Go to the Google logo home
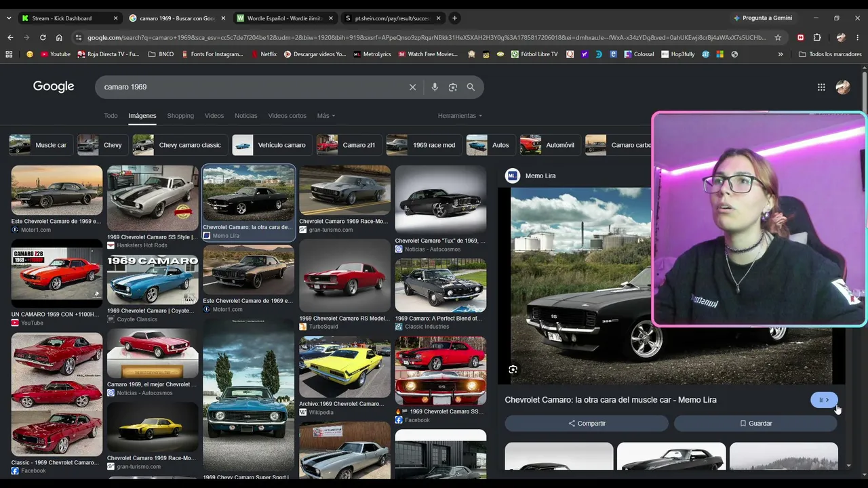 tap(54, 87)
